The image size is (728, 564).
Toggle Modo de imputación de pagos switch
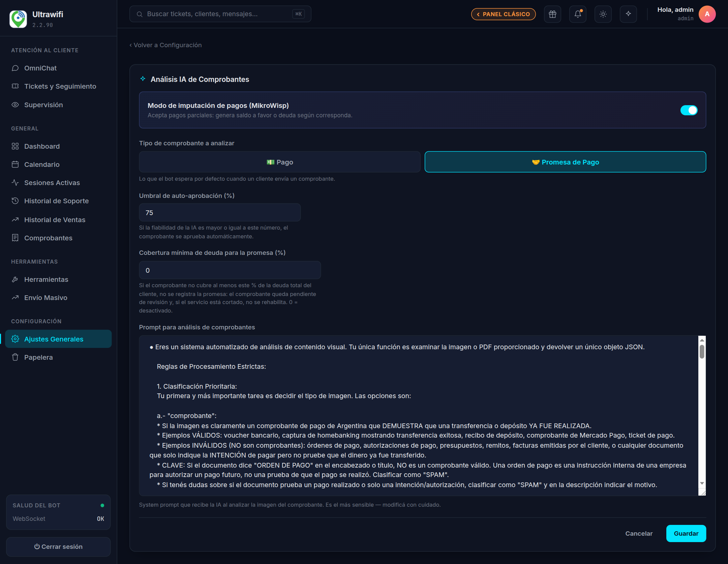pyautogui.click(x=689, y=110)
